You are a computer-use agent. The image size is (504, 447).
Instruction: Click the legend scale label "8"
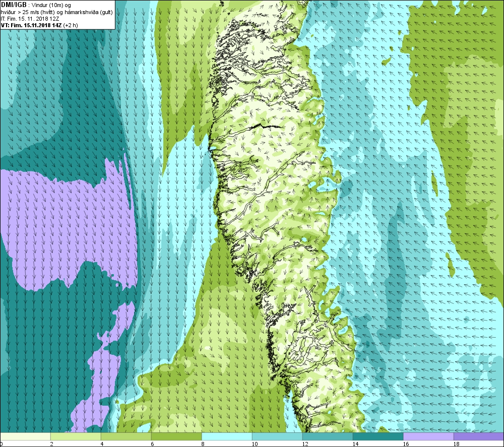203,444
